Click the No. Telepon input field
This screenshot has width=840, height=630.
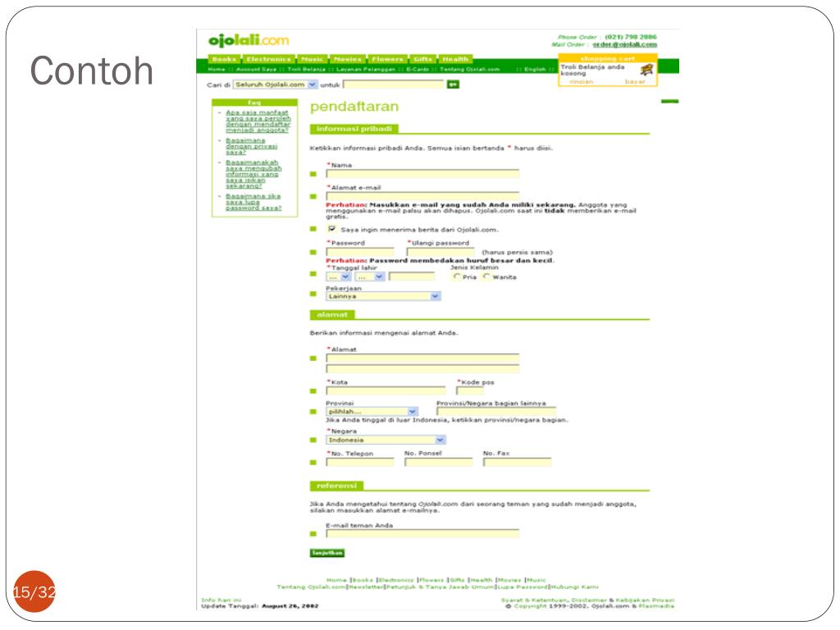click(x=360, y=462)
